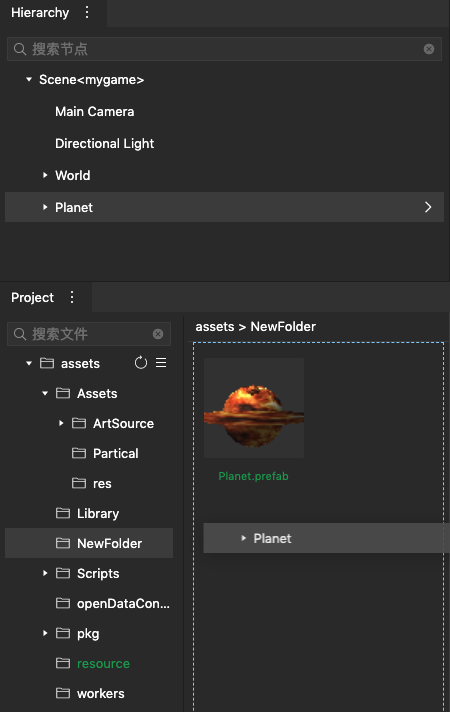
Task: Expand the ArtSource folder
Action: point(61,423)
